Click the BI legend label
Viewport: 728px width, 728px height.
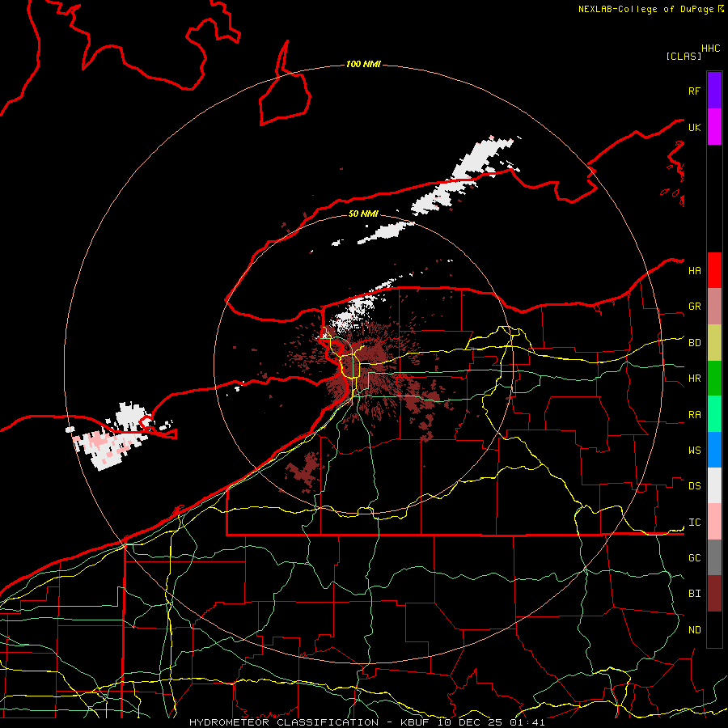(x=694, y=594)
